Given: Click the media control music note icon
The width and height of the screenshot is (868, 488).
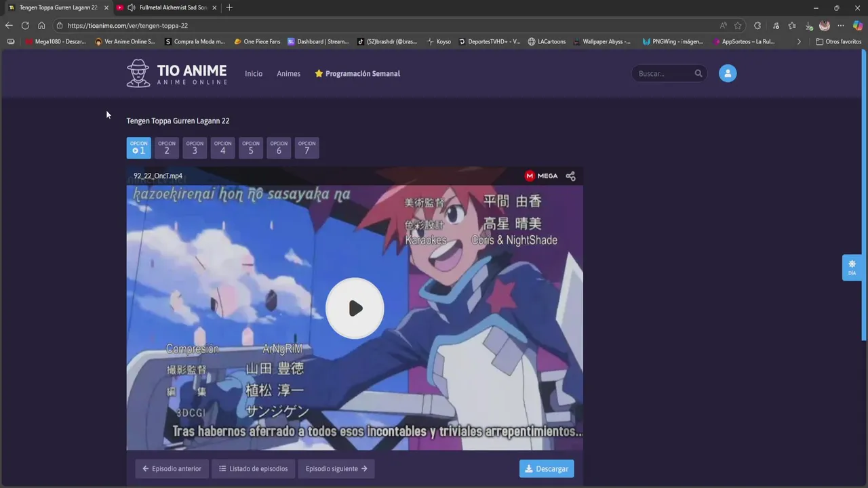Looking at the screenshot, I should click(775, 26).
